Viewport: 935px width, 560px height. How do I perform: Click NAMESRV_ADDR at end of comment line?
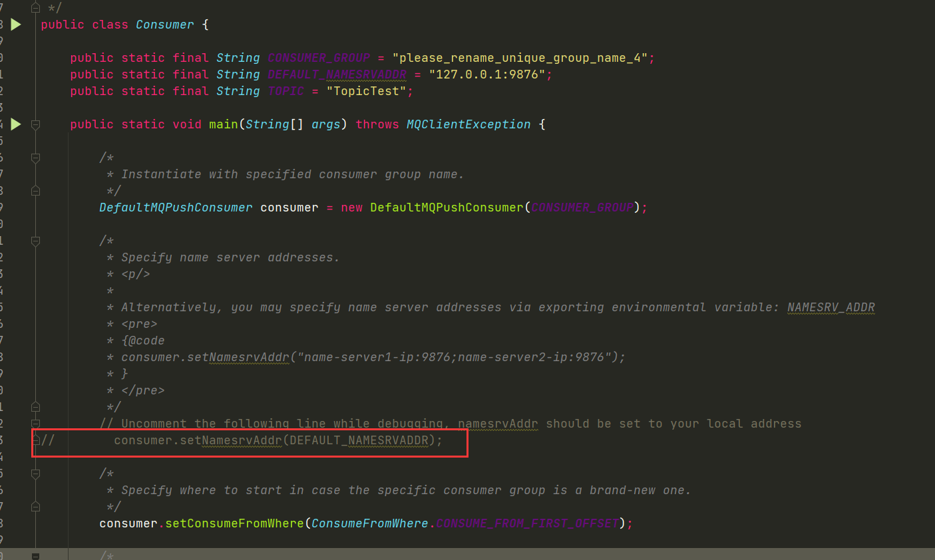coord(831,307)
